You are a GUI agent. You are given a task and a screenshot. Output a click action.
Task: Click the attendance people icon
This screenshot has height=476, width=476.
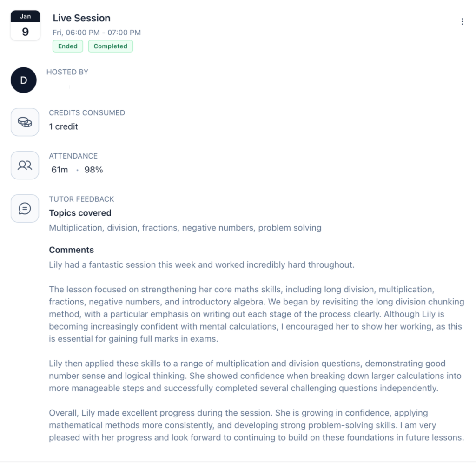(x=25, y=165)
